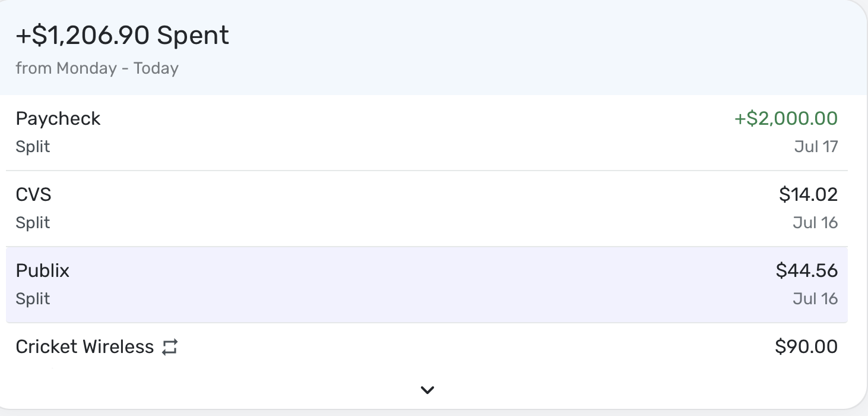Click the +$1,206.90 Spent header

coord(122,34)
